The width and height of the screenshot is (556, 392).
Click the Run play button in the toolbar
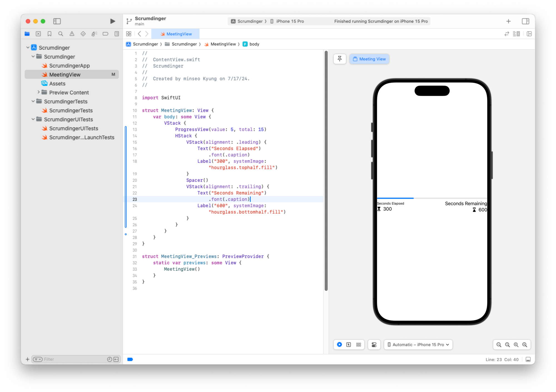(113, 21)
